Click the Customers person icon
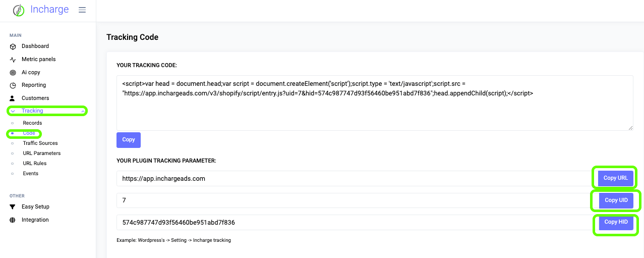644x258 pixels. (x=13, y=98)
